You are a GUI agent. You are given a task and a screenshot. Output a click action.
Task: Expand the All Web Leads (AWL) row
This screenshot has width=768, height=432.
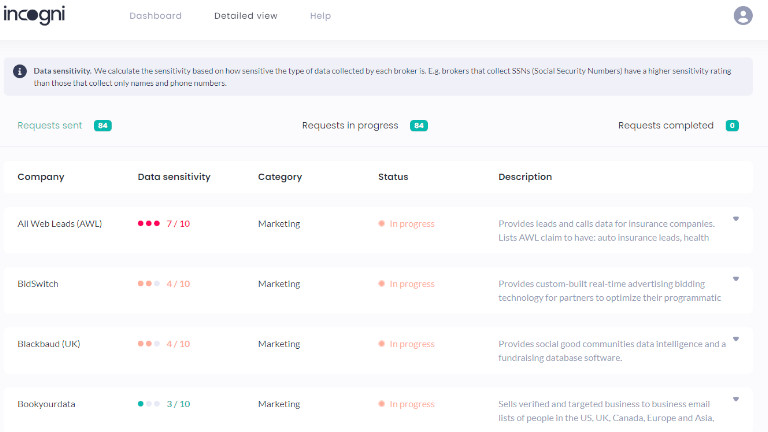[736, 219]
